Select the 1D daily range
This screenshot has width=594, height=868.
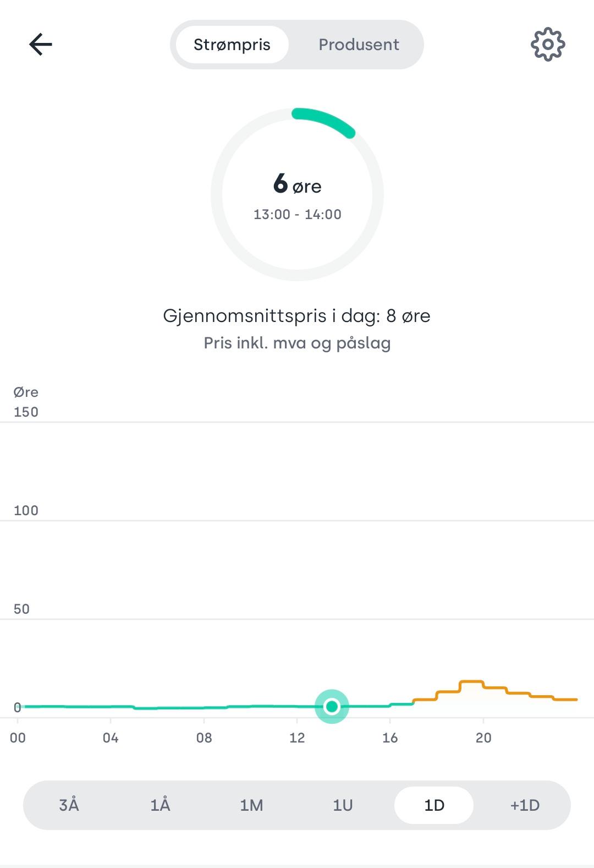pyautogui.click(x=434, y=805)
